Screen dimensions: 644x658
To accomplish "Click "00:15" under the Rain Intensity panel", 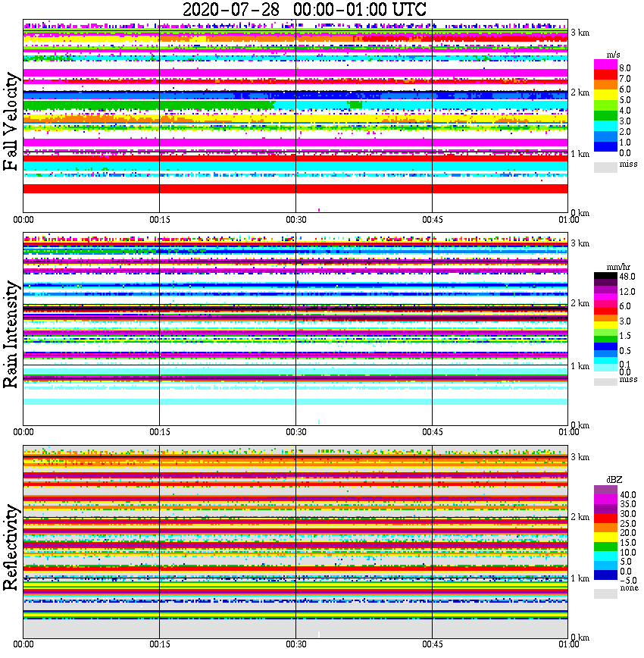I will tap(160, 432).
